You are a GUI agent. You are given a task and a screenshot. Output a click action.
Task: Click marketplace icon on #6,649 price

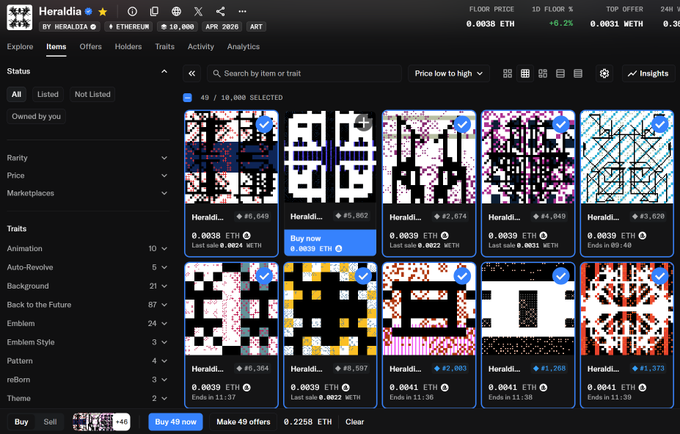pos(247,235)
